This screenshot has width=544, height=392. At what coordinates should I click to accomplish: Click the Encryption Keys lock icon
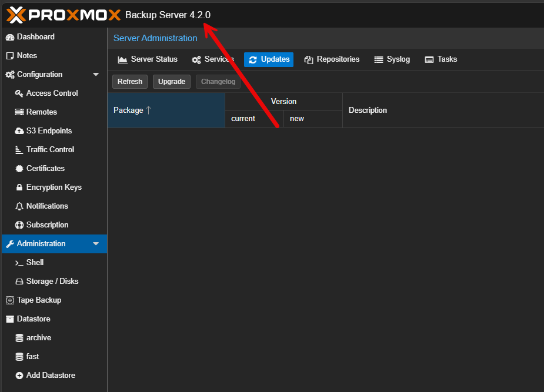point(19,187)
